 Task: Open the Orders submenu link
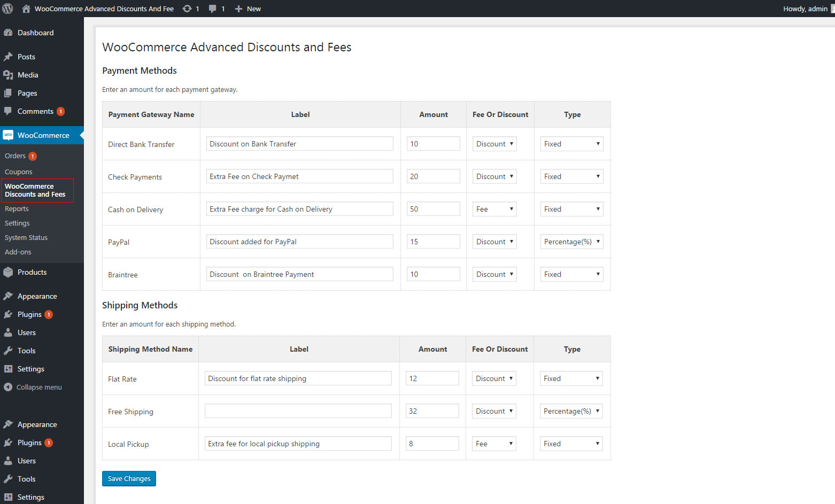15,156
